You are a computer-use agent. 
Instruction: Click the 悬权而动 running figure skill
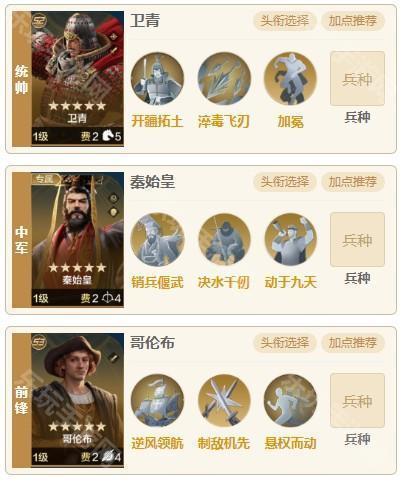point(290,401)
